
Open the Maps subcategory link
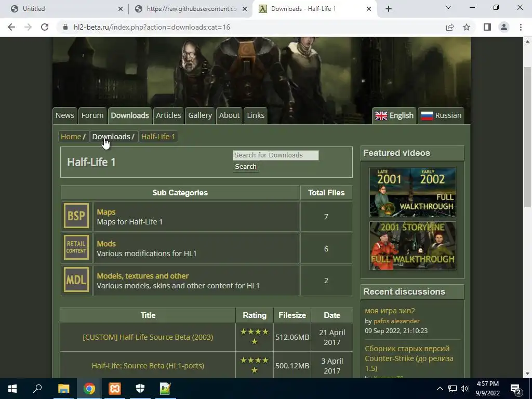point(106,212)
